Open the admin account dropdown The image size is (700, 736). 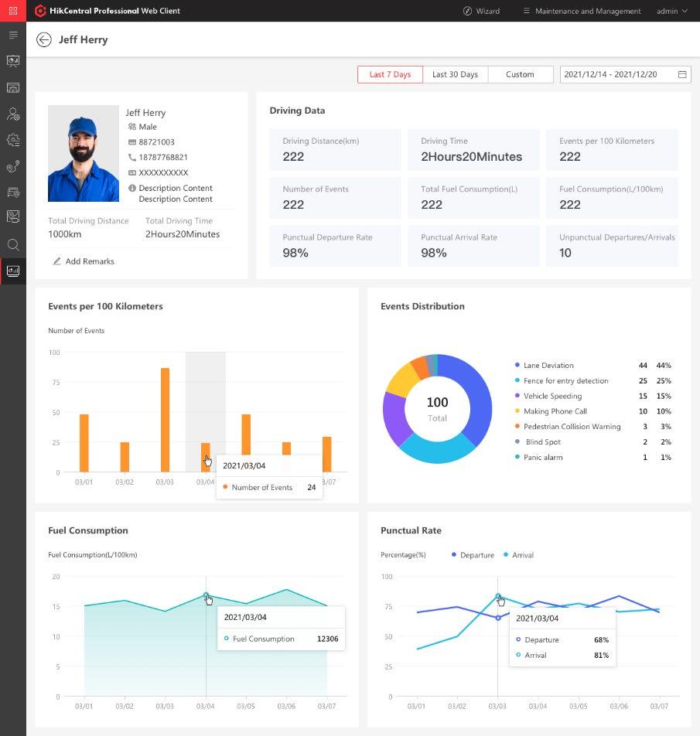pyautogui.click(x=672, y=11)
